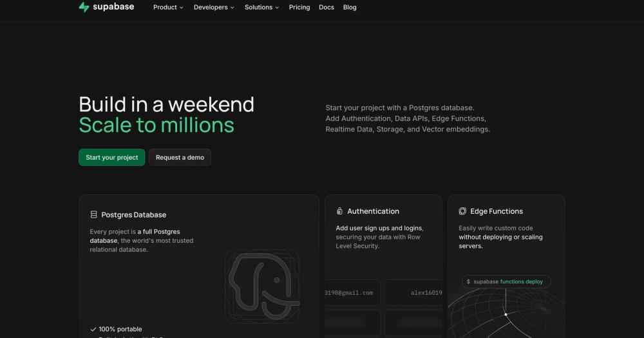
Task: Open the Docs link
Action: tap(327, 7)
